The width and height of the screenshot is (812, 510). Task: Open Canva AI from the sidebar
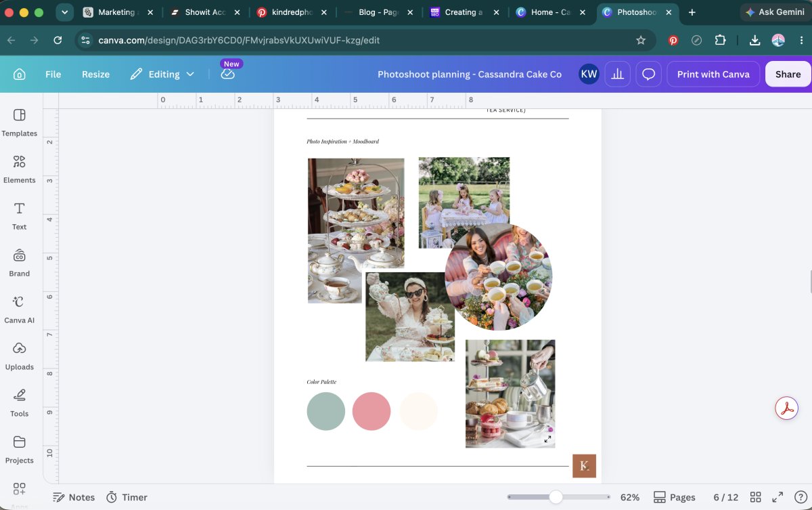19,310
